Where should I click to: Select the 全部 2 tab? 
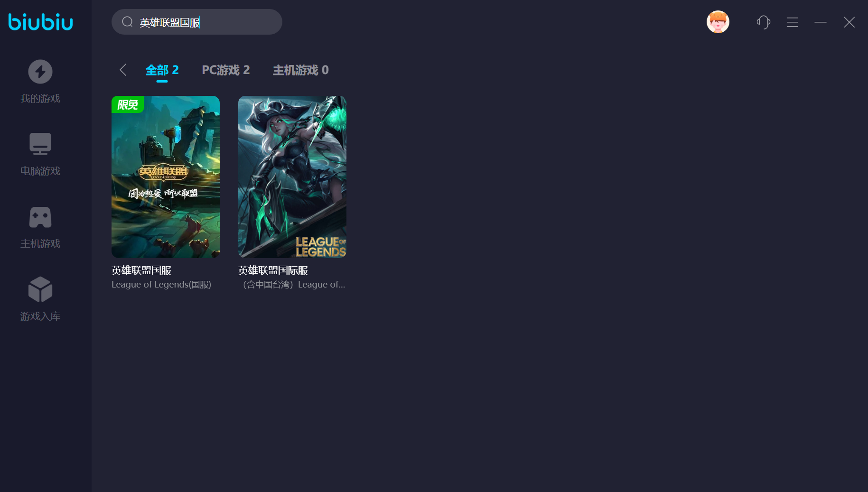(x=162, y=70)
